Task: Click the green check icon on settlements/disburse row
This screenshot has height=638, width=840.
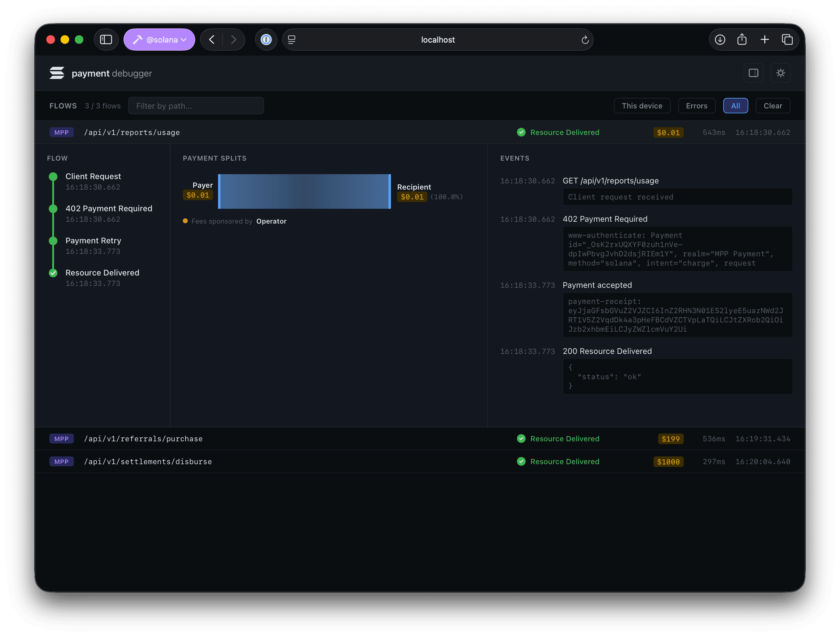Action: [x=521, y=461]
